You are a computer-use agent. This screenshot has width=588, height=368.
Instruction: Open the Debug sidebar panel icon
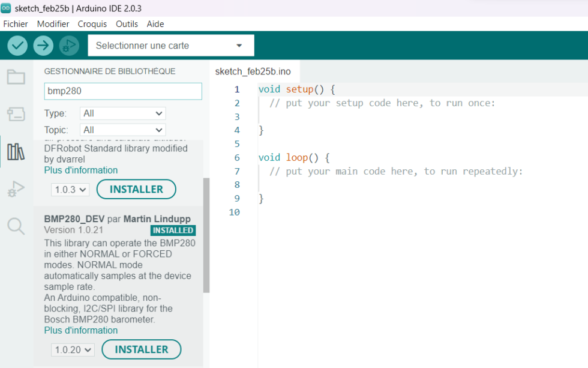tap(16, 189)
